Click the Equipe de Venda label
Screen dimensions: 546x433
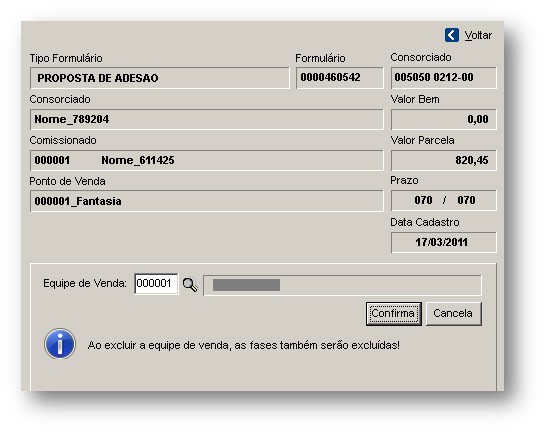coord(85,284)
